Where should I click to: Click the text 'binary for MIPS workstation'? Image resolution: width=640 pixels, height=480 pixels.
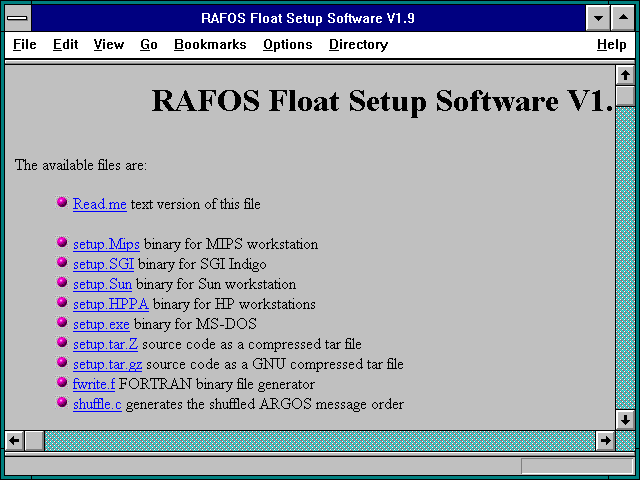pos(231,244)
